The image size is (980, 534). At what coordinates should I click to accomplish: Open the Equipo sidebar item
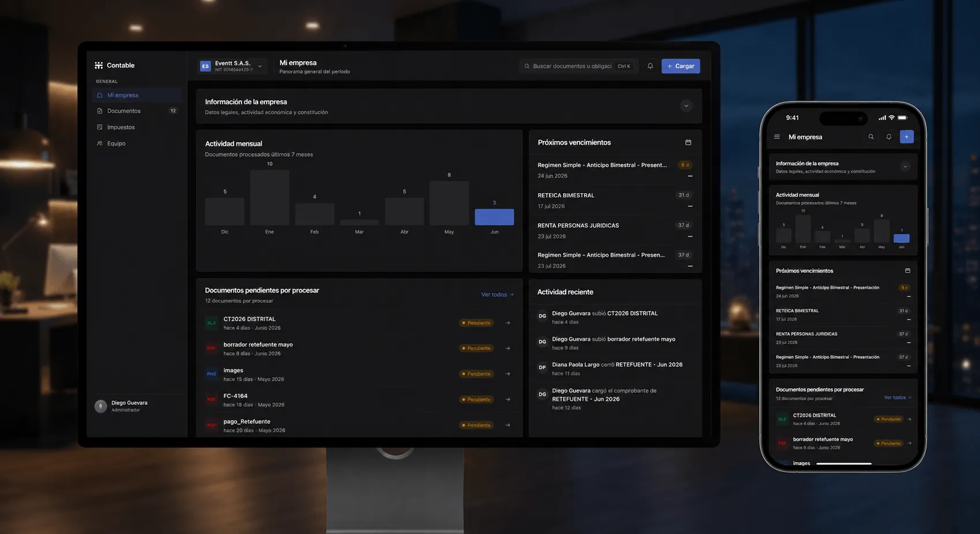[x=137, y=143]
